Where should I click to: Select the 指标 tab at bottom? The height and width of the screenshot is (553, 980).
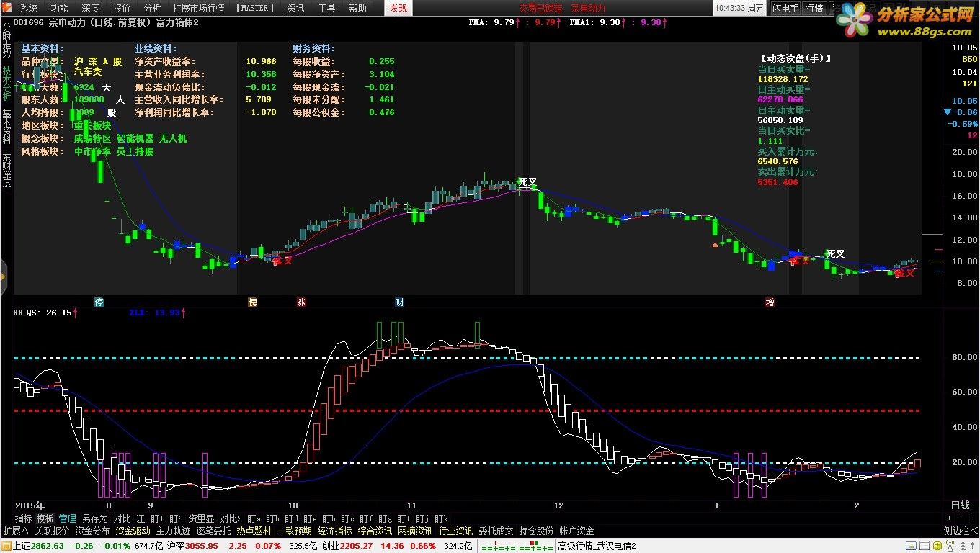point(24,518)
